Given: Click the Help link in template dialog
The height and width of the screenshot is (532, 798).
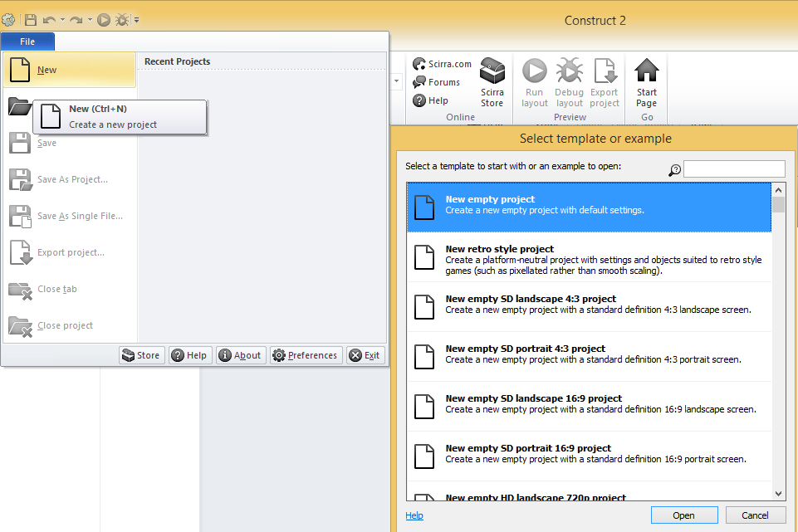Looking at the screenshot, I should 414,515.
